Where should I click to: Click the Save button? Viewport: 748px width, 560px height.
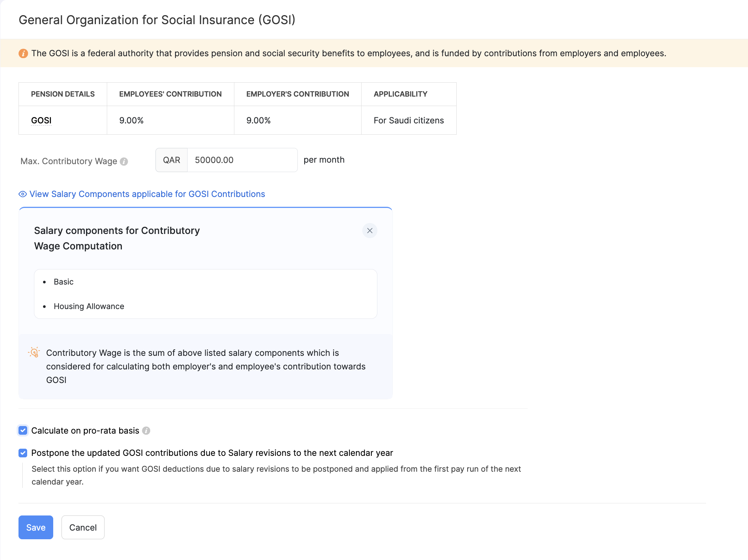pos(36,527)
